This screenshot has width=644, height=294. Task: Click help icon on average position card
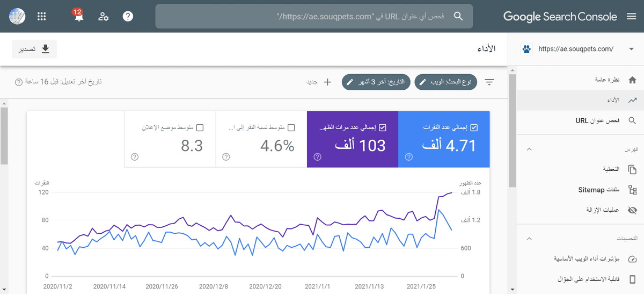coord(135,157)
